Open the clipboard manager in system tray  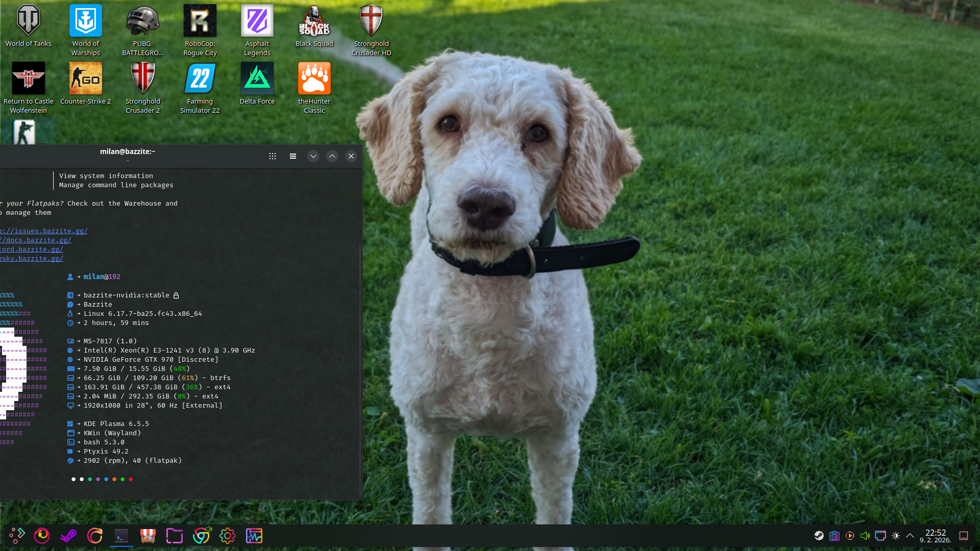(x=835, y=536)
